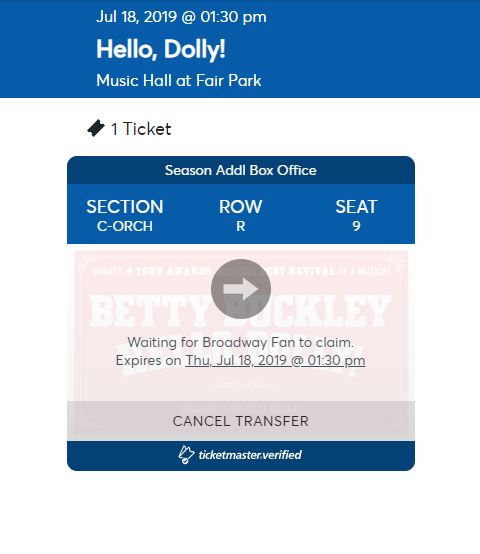Click the 4 Tony Awards banner text
This screenshot has width=480, height=554.
pos(169,271)
